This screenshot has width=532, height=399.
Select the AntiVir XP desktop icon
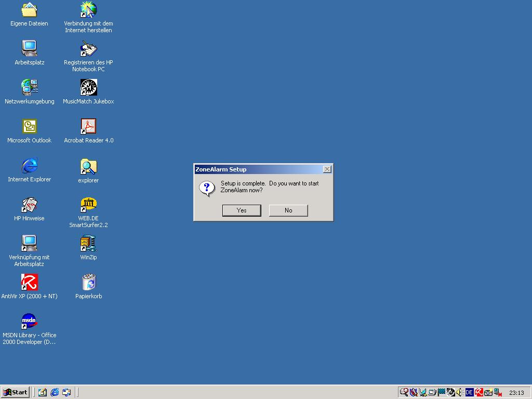(x=29, y=287)
